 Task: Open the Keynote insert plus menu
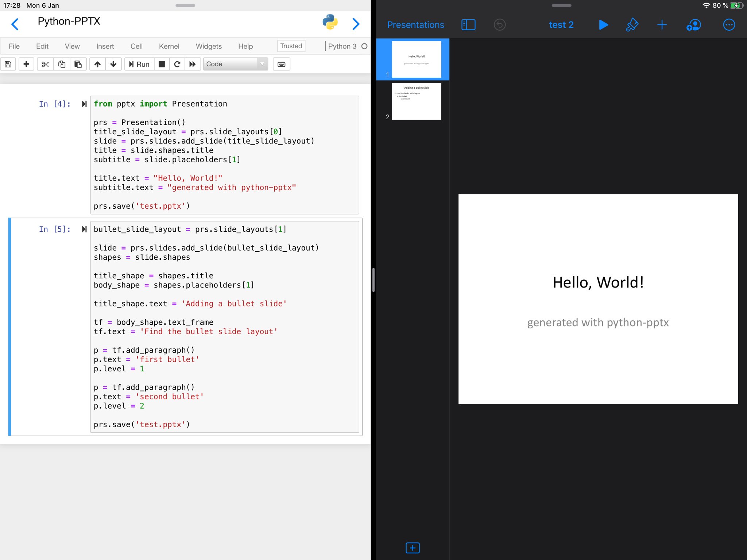(662, 25)
